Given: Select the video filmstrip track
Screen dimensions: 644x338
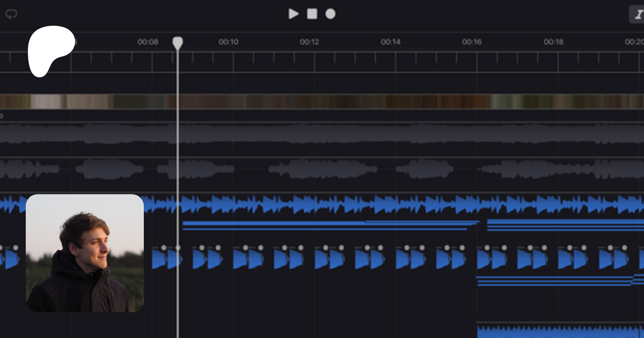Looking at the screenshot, I should [x=322, y=102].
